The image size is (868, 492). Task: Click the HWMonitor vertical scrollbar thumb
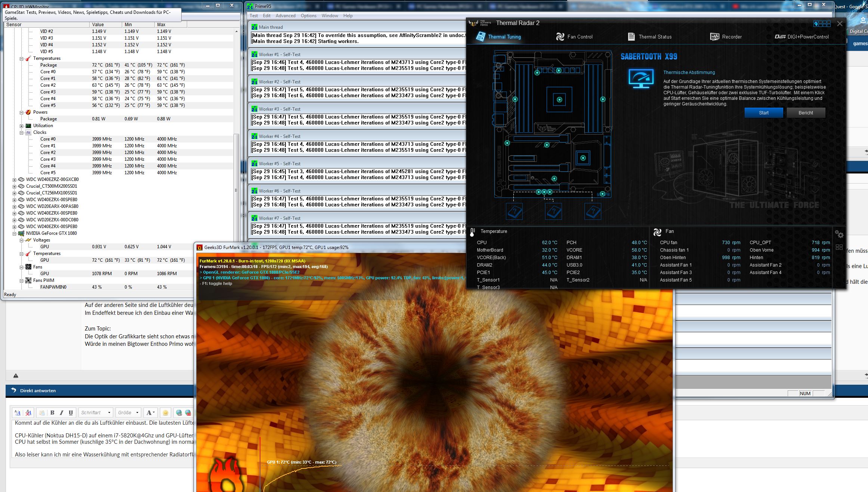(x=236, y=190)
